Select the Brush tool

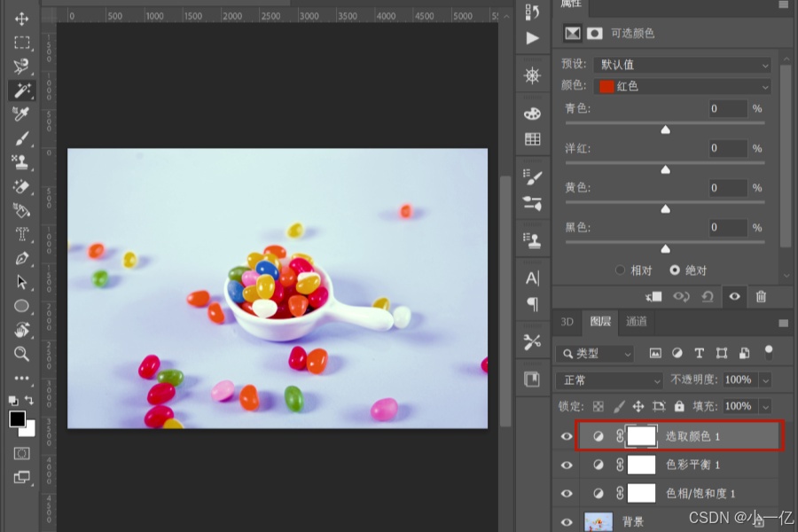point(21,138)
